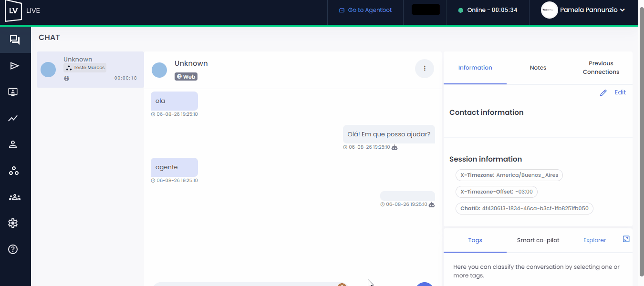Image resolution: width=644 pixels, height=286 pixels.
Task: Click the clock icon under 'ola' message
Action: point(153,114)
